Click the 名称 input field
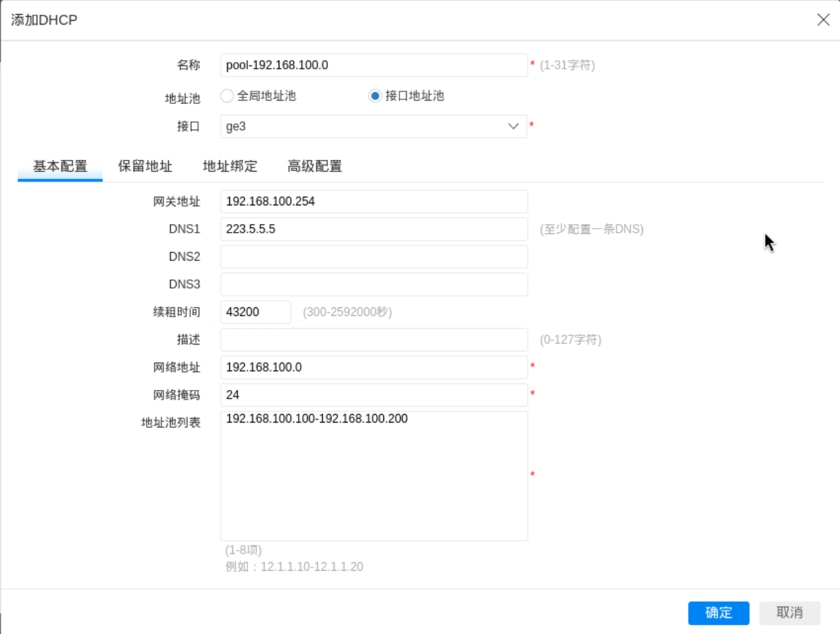This screenshot has height=634, width=840. 373,65
